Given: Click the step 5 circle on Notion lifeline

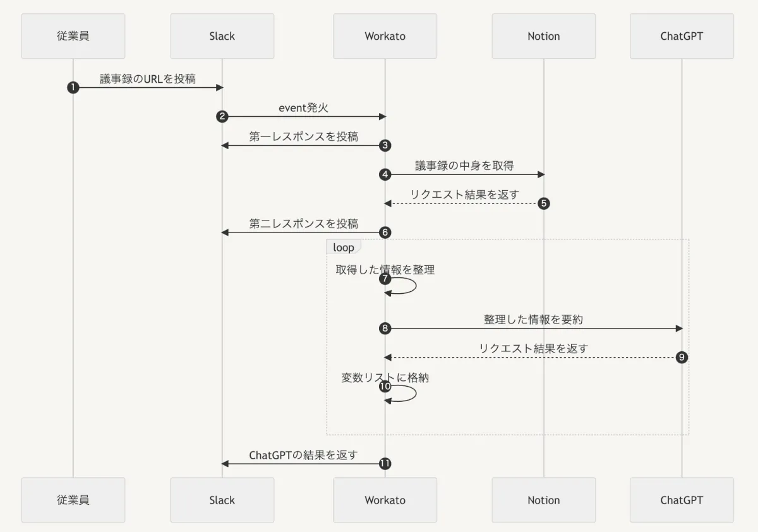Looking at the screenshot, I should (x=544, y=203).
